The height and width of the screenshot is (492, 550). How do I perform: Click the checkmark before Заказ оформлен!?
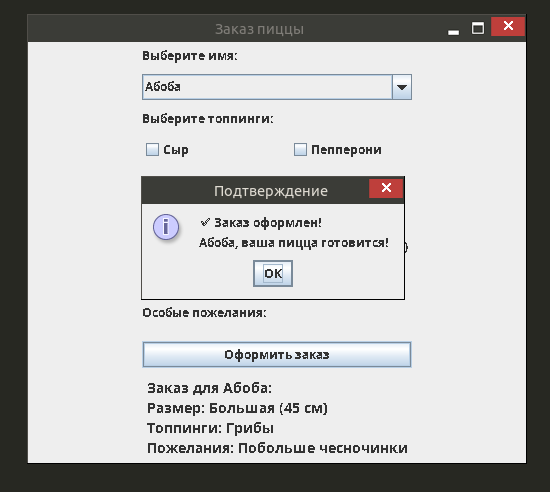click(x=205, y=222)
